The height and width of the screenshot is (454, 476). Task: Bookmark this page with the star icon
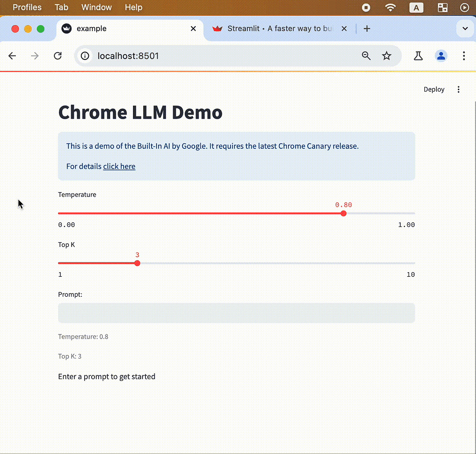(387, 56)
